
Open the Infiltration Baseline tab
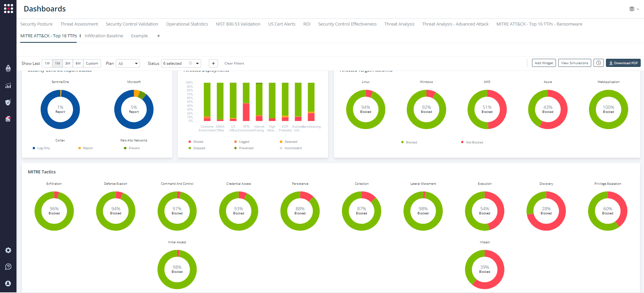[x=104, y=36]
